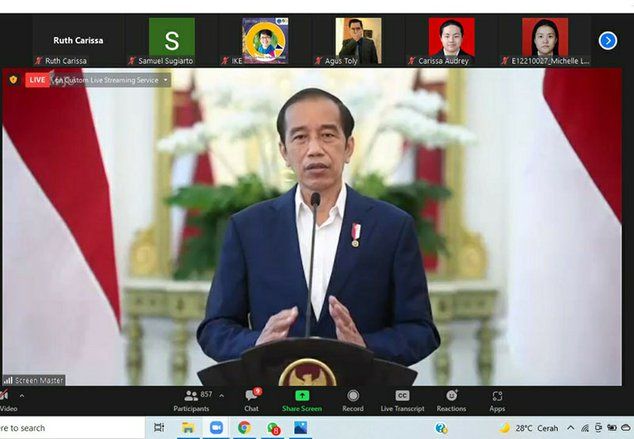The width and height of the screenshot is (634, 439).
Task: Click the red LIVE indicator badge
Action: pos(37,79)
